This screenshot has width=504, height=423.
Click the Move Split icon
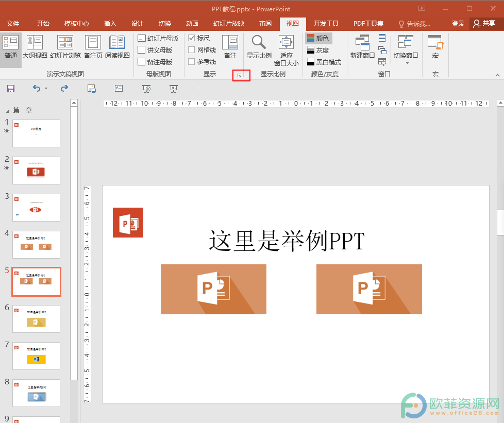click(x=382, y=61)
